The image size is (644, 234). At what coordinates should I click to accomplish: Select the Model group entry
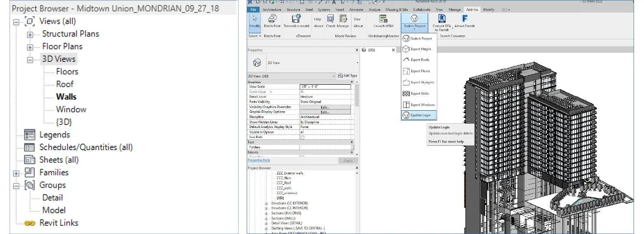tap(54, 210)
